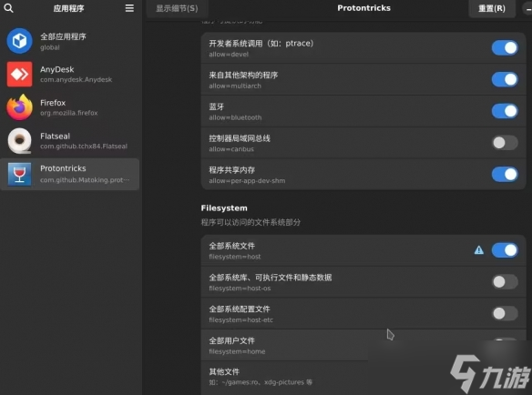Click the 其他文件 row

pos(363,377)
